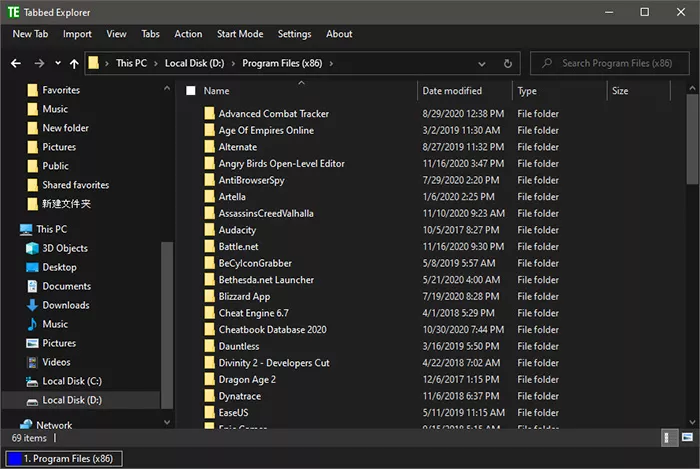Click the Videos film icon
This screenshot has height=469, width=700.
[32, 362]
